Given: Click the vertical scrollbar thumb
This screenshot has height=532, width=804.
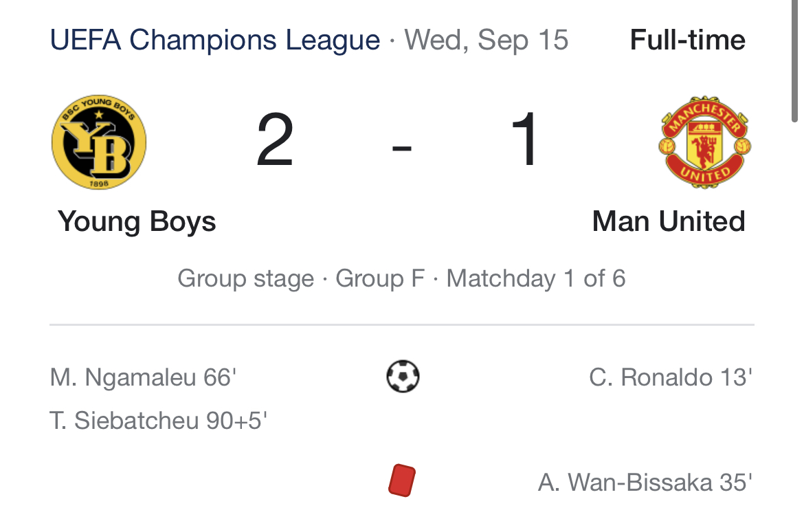Looking at the screenshot, I should (x=795, y=60).
